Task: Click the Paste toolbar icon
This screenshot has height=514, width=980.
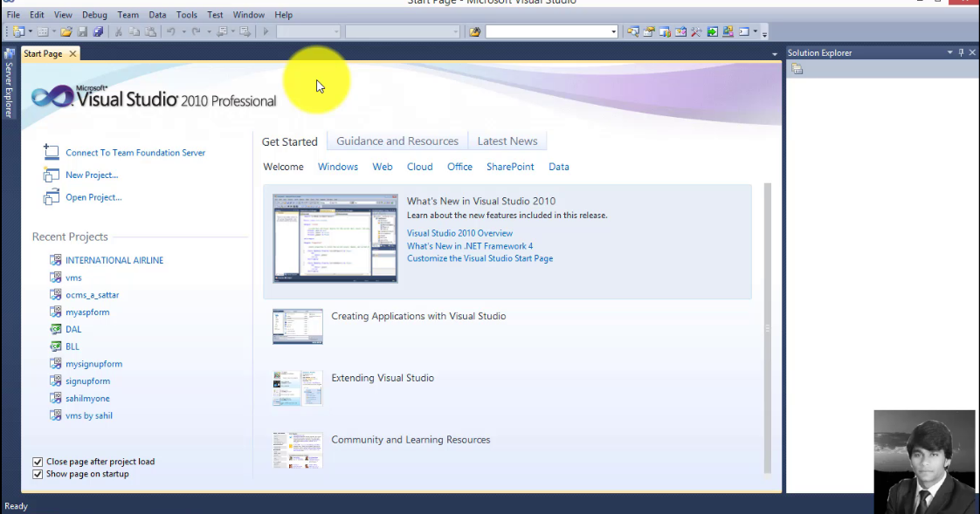Action: pos(149,31)
